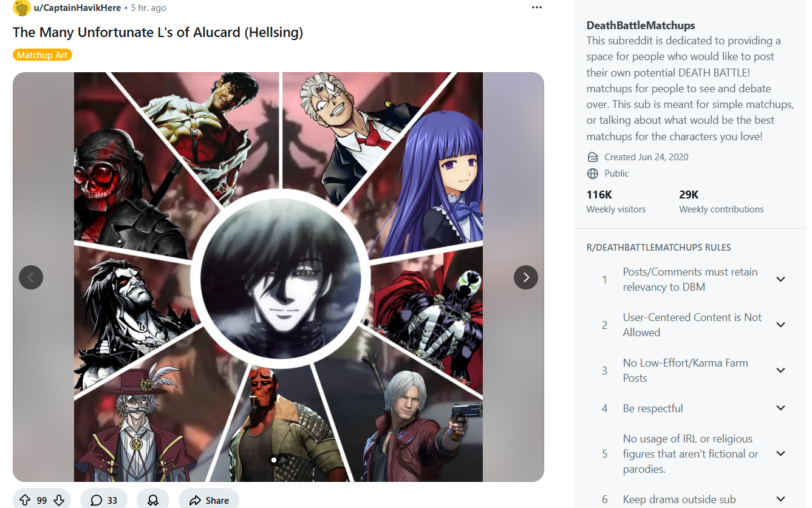Upvote the Alucard post

pos(25,500)
